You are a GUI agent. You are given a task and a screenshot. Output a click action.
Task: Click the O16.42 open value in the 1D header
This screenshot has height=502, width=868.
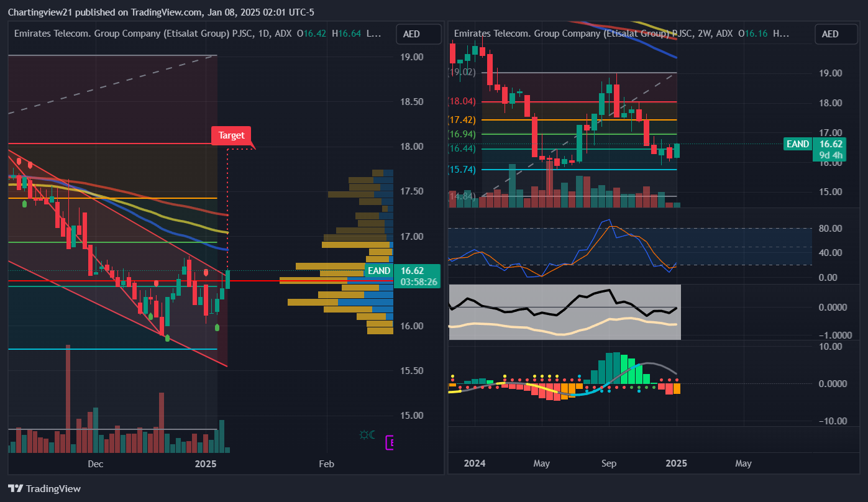coord(311,34)
